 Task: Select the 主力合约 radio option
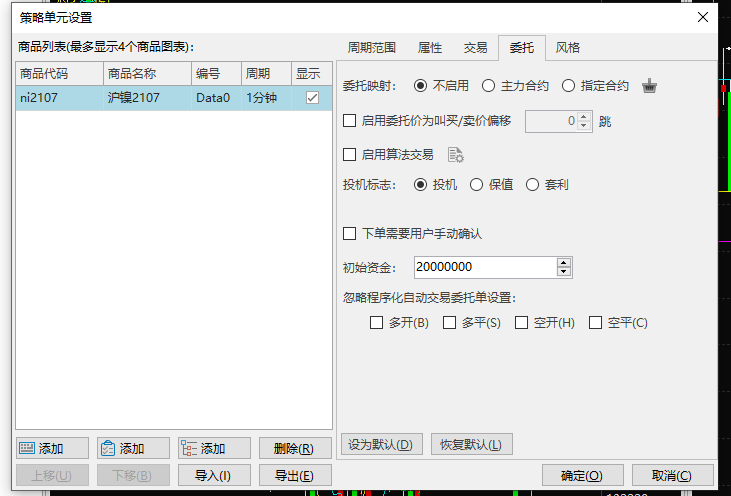[489, 86]
